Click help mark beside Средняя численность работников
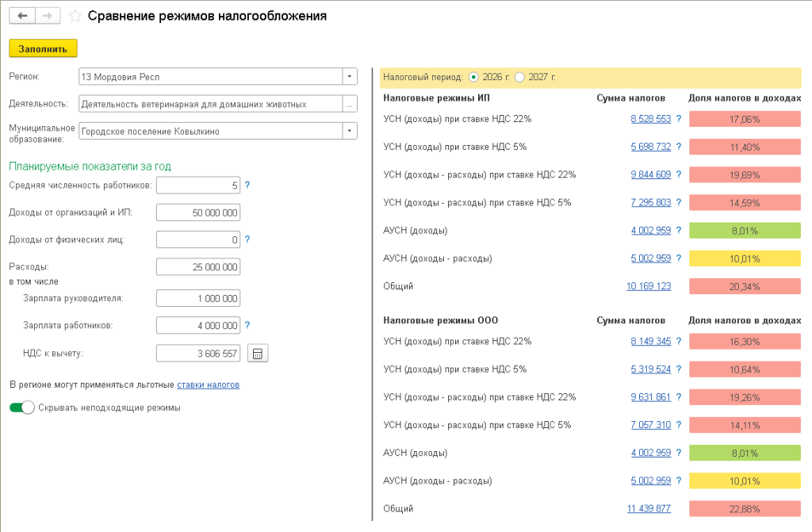This screenshot has width=812, height=532. [x=247, y=186]
